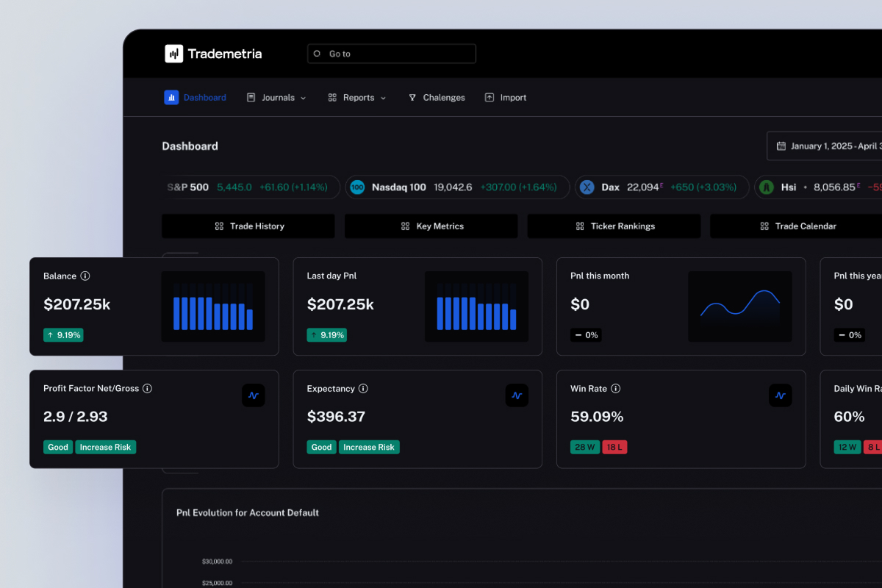Click the 12 W badge on Daily Win Rate card
Viewport: 882px width, 588px height.
(847, 447)
